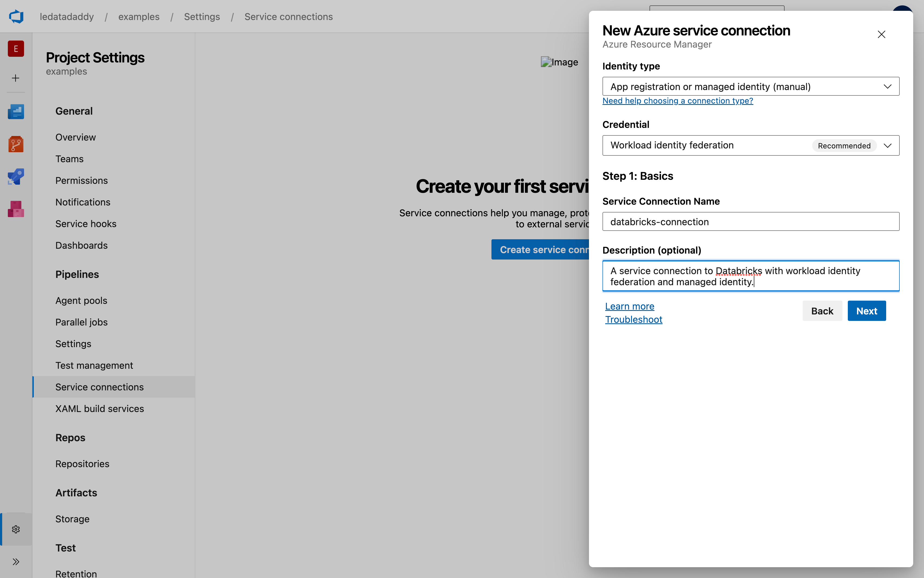Image resolution: width=924 pixels, height=578 pixels.
Task: Open the Pipelines rocket icon
Action: 16,177
